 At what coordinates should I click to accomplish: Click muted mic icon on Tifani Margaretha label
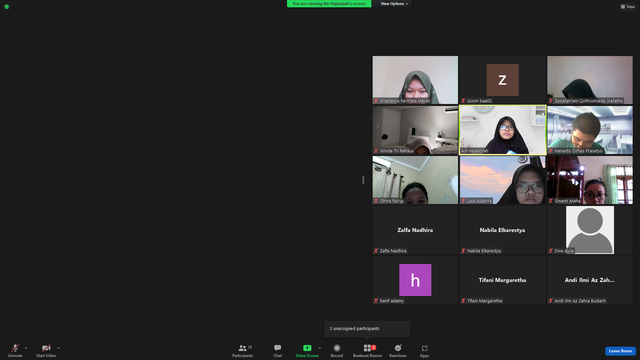coord(463,301)
